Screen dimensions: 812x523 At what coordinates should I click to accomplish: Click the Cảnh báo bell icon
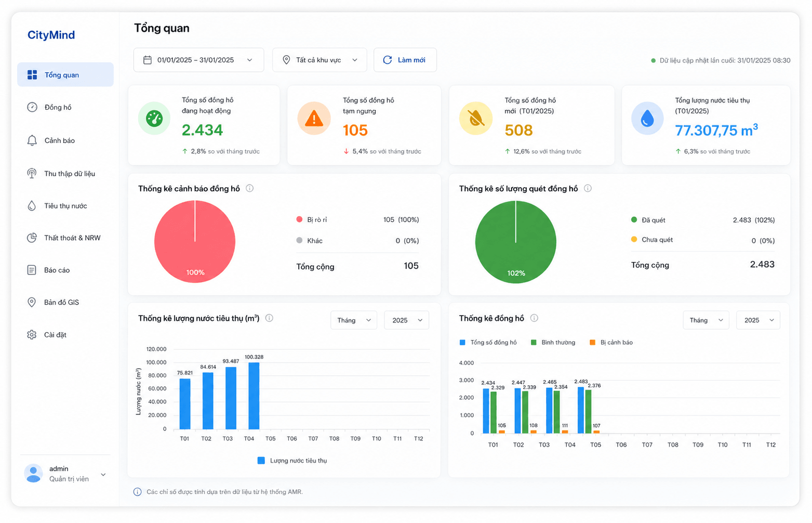[32, 140]
